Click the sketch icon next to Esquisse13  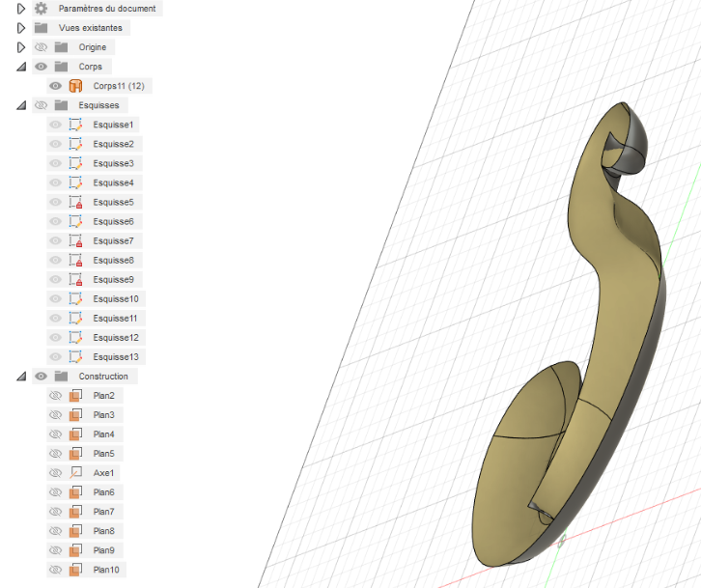coord(75,357)
